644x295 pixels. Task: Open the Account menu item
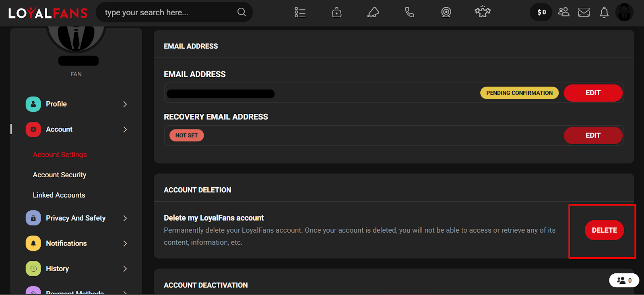76,129
